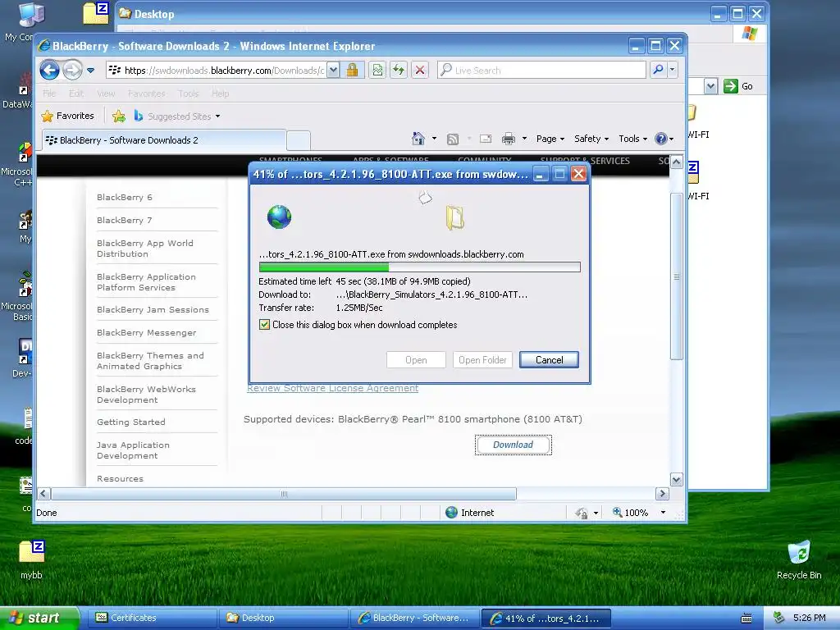Select the BlackBerry - Software Downloads 2 tab
The image size is (840, 630).
[164, 140]
